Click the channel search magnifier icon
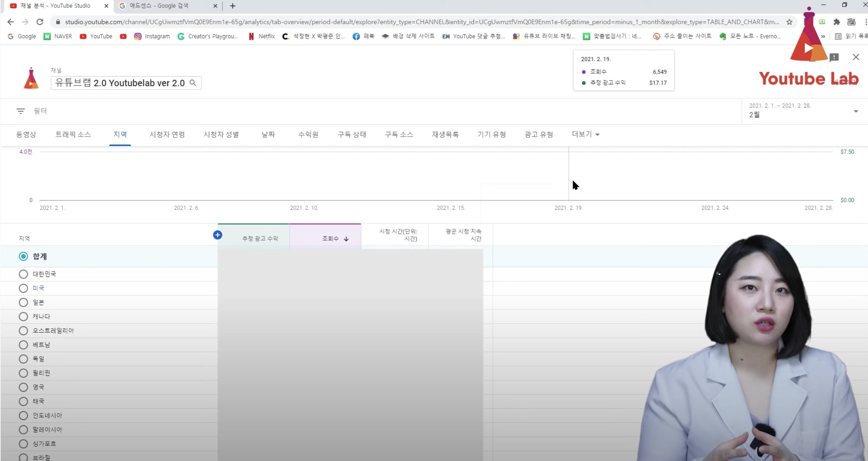The height and width of the screenshot is (461, 868). click(x=193, y=83)
